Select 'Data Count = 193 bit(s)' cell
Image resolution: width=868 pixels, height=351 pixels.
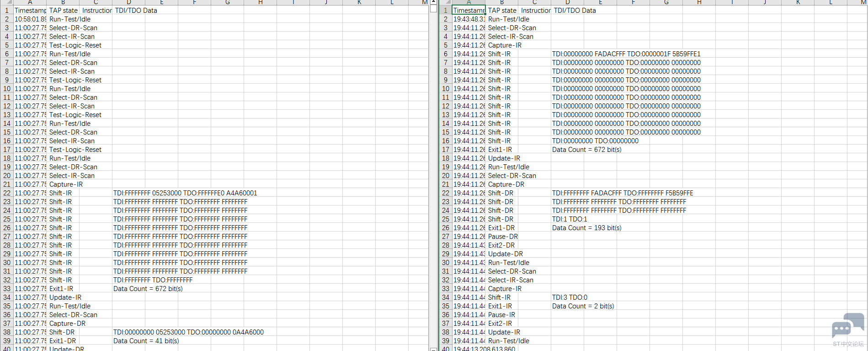tap(587, 227)
